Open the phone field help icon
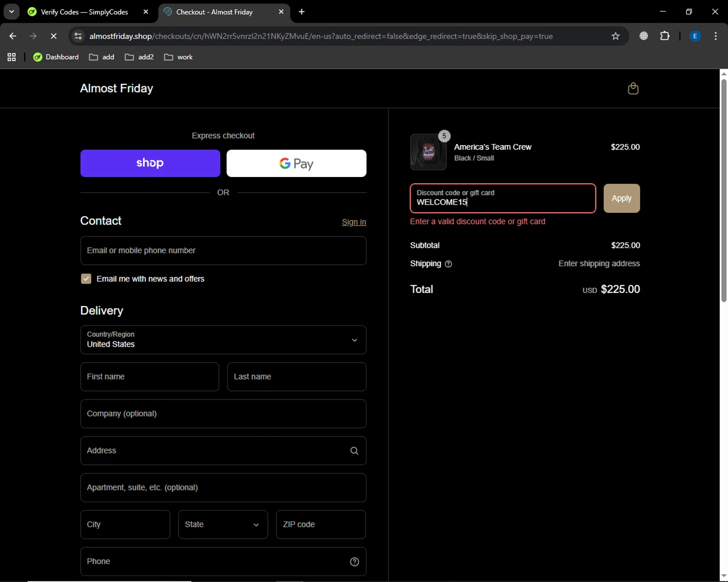The image size is (728, 582). coord(354,562)
